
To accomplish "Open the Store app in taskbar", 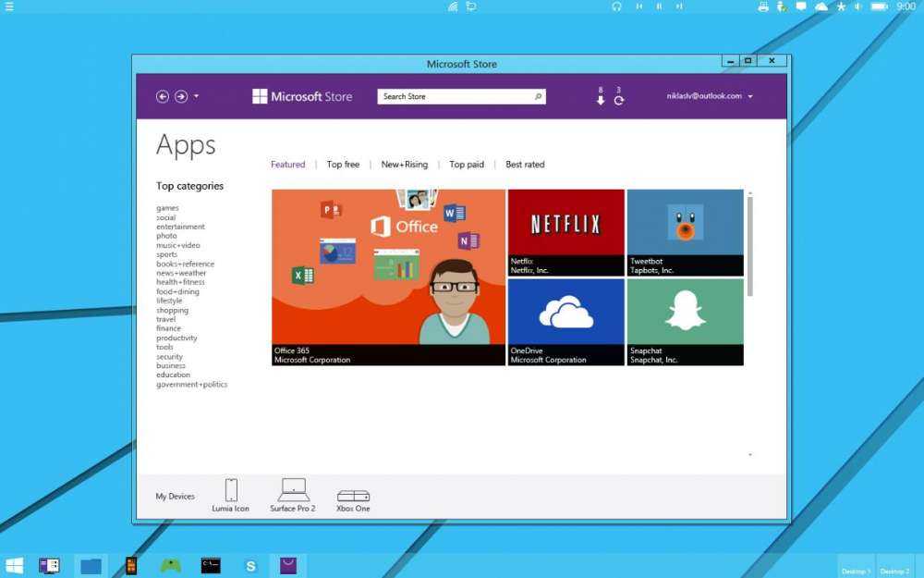I will coord(288,565).
